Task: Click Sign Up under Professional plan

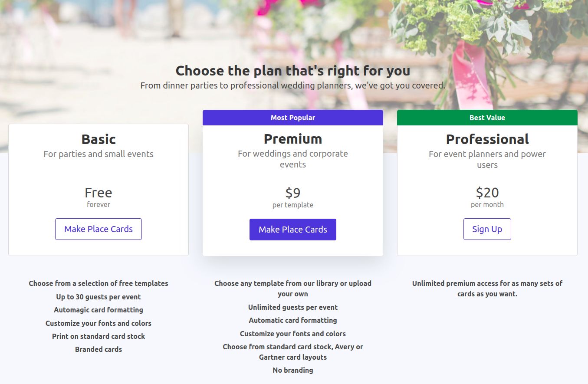Action: coord(487,229)
